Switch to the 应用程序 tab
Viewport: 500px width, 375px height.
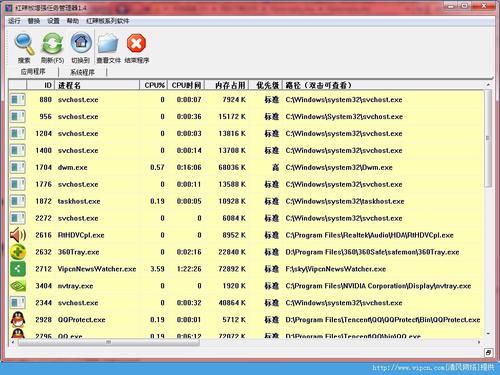click(33, 72)
